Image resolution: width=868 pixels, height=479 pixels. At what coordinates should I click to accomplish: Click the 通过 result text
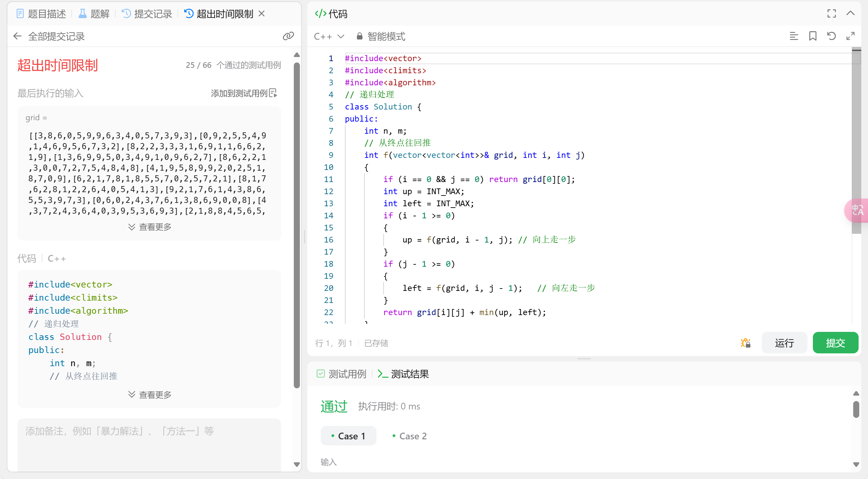[333, 406]
